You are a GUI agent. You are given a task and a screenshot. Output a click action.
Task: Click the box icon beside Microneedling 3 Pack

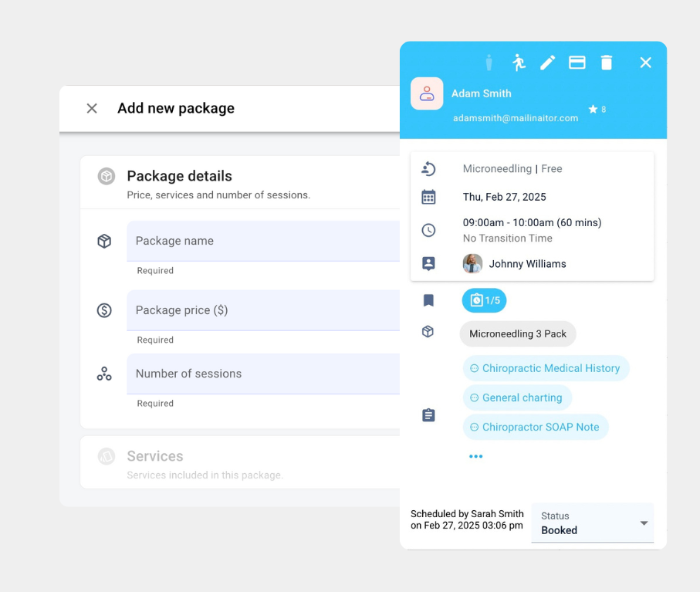pyautogui.click(x=429, y=332)
